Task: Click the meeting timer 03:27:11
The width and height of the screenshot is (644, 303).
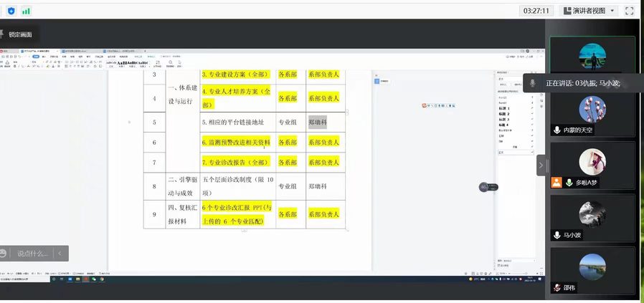Action: point(536,11)
